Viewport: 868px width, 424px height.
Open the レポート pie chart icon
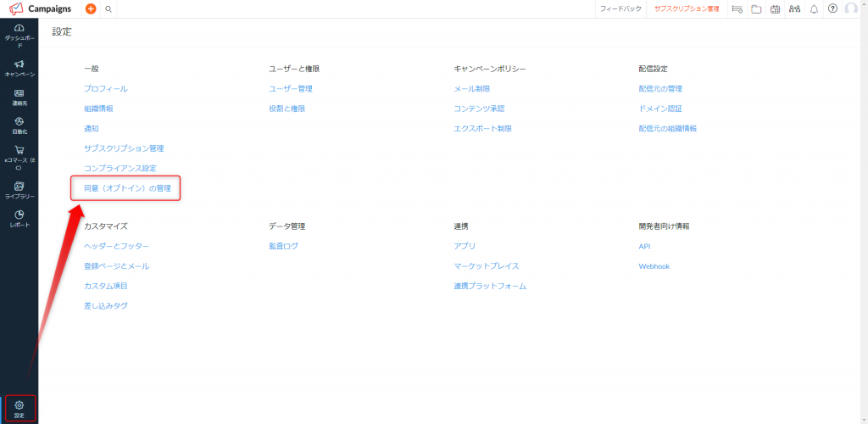point(19,215)
